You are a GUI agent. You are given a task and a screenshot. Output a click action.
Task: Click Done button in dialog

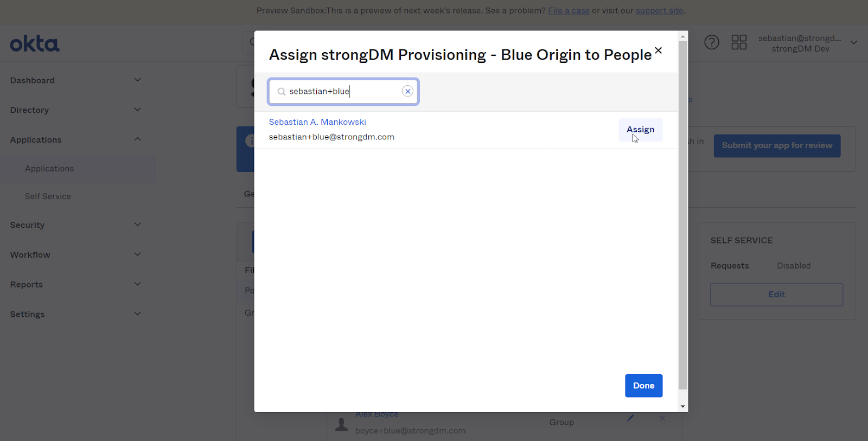pos(643,386)
